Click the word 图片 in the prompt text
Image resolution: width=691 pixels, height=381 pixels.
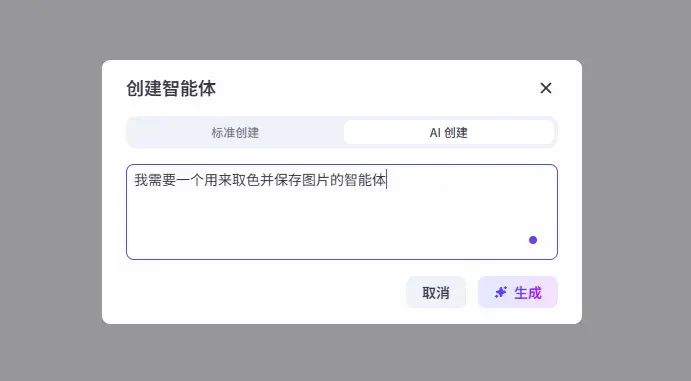pyautogui.click(x=316, y=180)
